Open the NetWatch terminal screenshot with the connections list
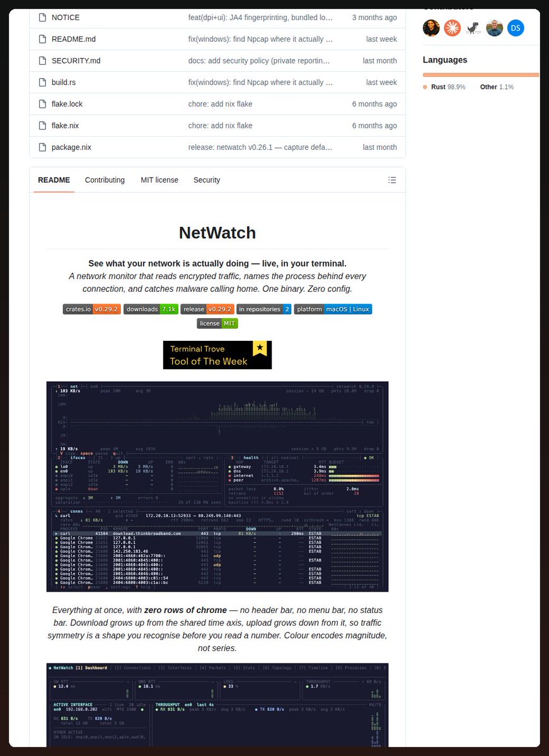549x756 pixels. (217, 486)
